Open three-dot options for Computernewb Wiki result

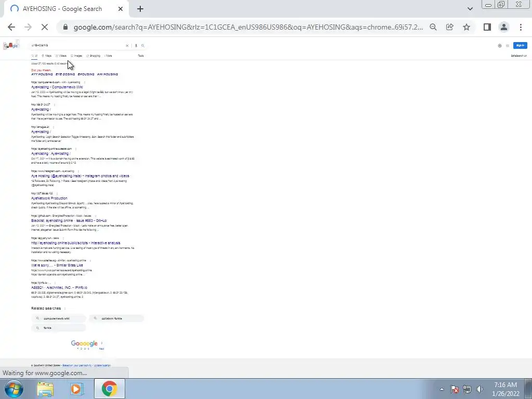(x=85, y=82)
